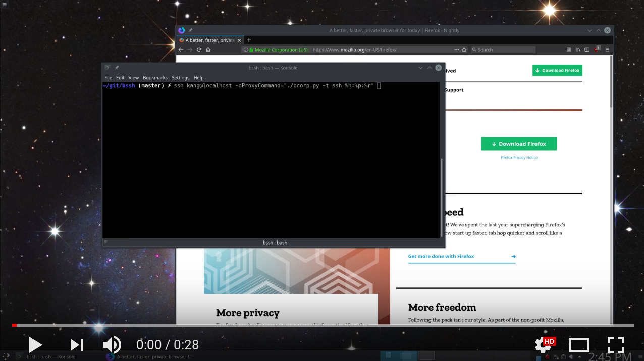Reload the mozilla.org page
Screen dimensions: 644x361
[x=199, y=49]
